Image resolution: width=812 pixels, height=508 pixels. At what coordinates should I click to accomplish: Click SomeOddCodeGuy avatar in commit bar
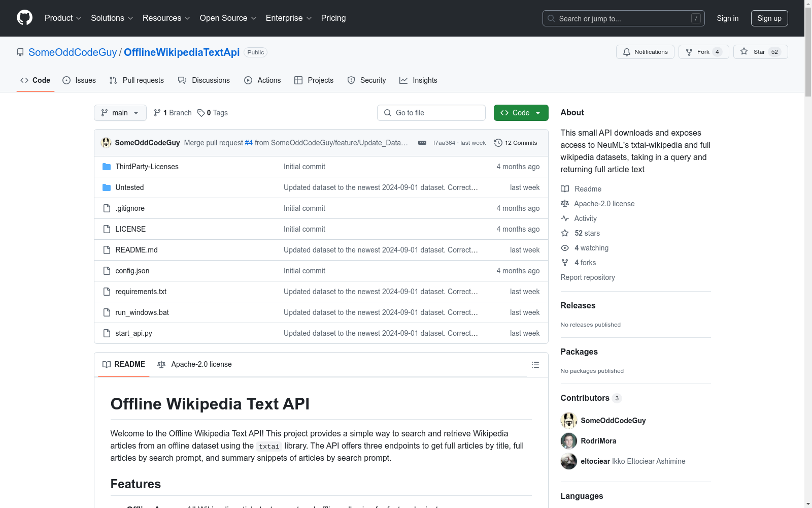(x=106, y=143)
